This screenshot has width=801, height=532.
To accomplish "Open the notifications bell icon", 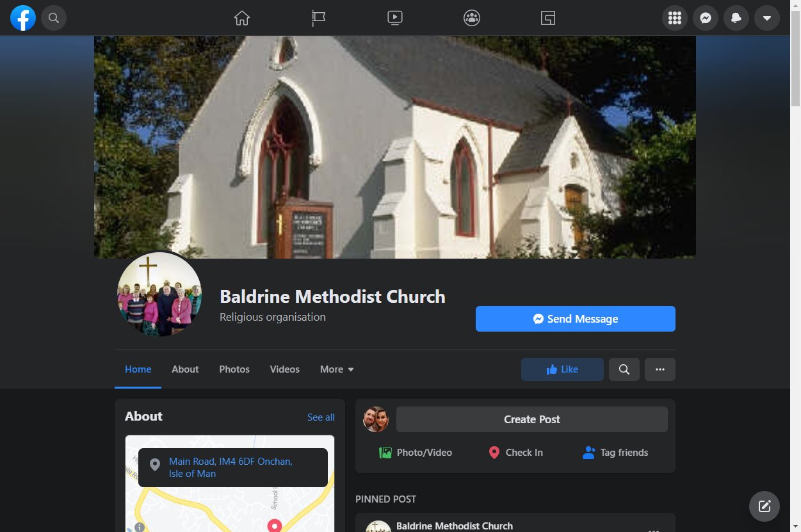I will [x=736, y=18].
